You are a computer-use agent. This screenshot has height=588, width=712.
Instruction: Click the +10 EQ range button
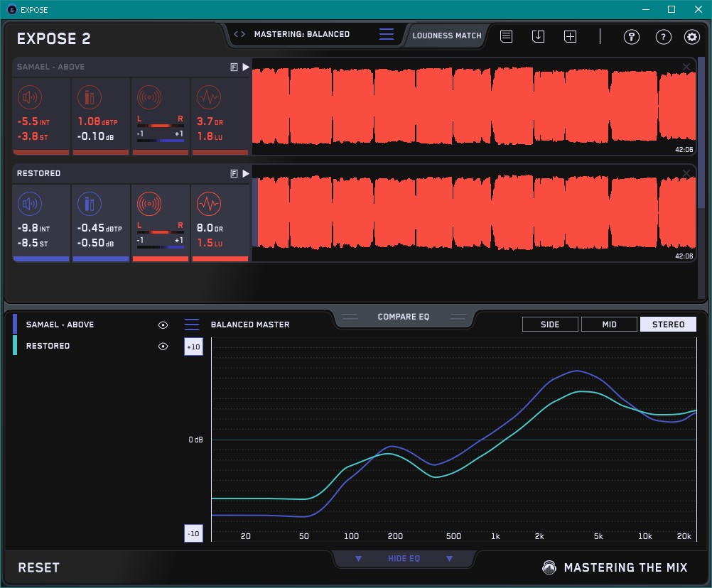pos(193,347)
